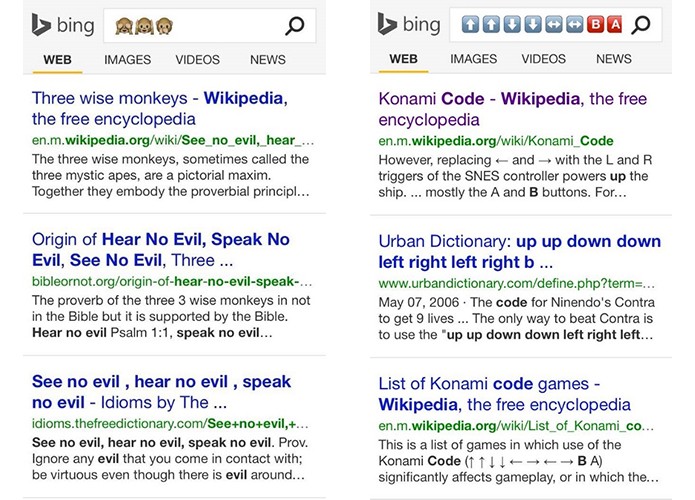
Task: Tap the search magnifier in the monkey search
Action: click(295, 26)
